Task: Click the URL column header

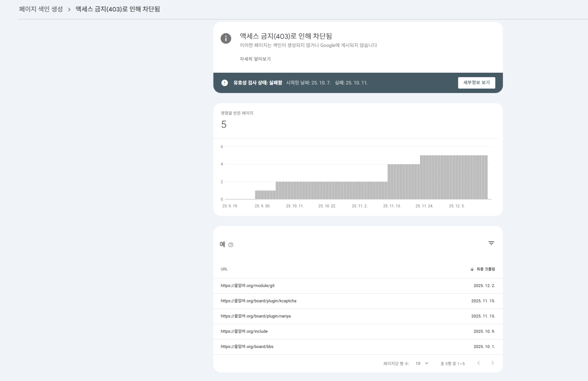Action: coord(224,269)
